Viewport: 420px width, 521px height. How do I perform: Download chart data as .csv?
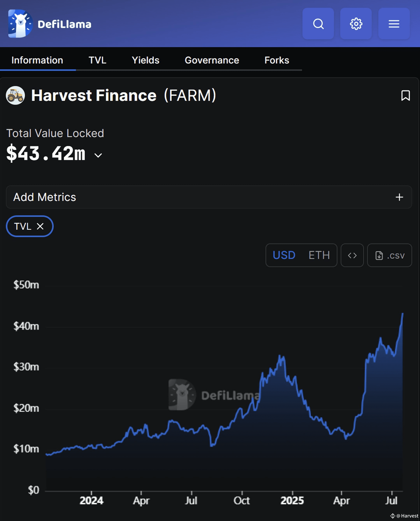(x=389, y=255)
